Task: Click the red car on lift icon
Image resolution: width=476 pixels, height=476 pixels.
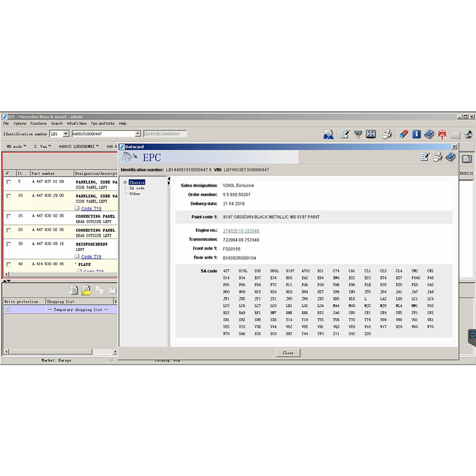Action: (x=443, y=134)
